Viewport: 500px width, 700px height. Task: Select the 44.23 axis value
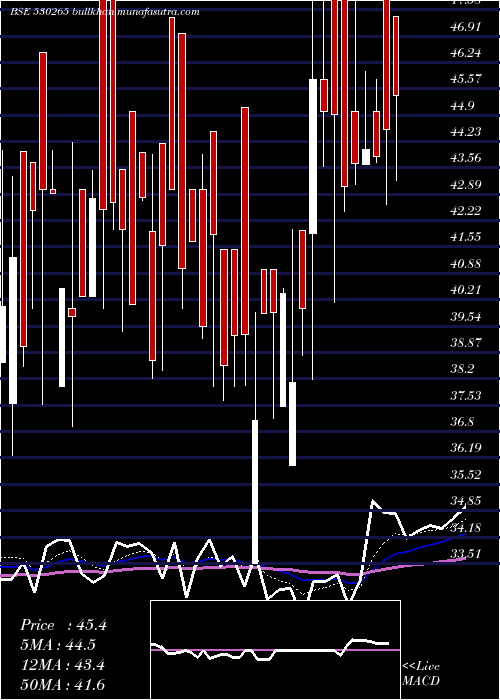(466, 132)
